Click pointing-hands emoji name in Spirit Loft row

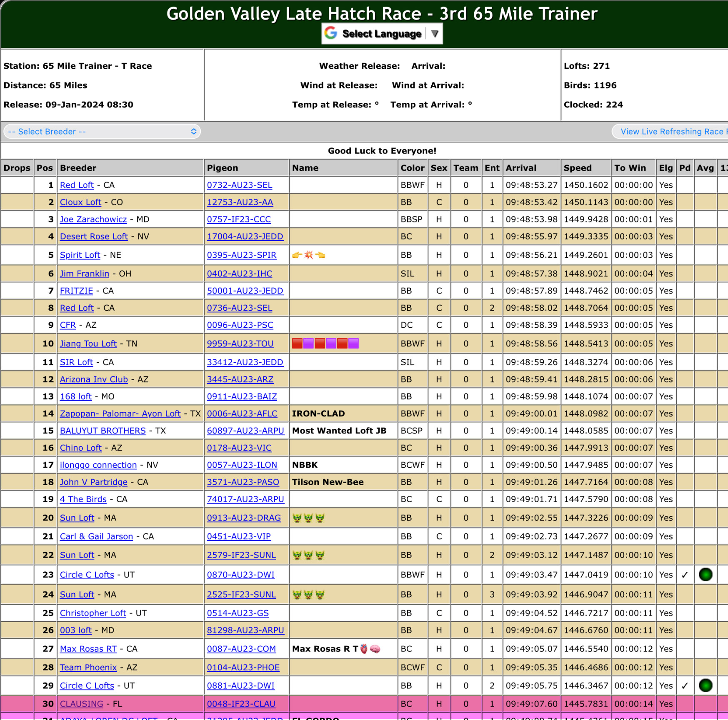point(308,255)
